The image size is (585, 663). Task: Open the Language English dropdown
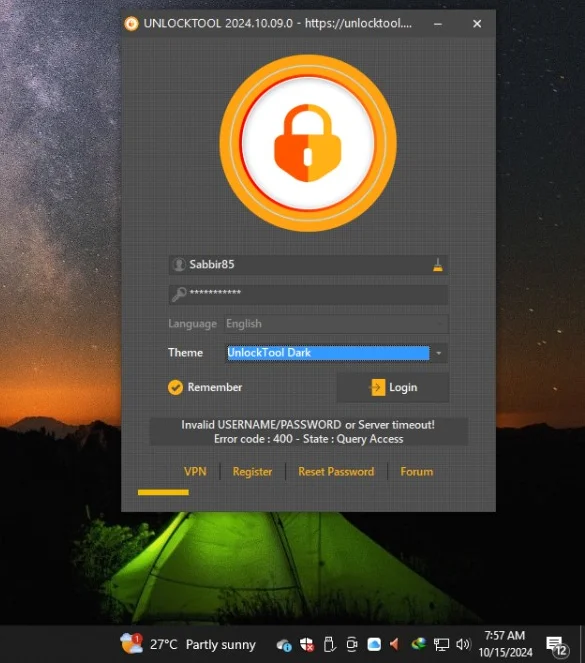tap(336, 324)
